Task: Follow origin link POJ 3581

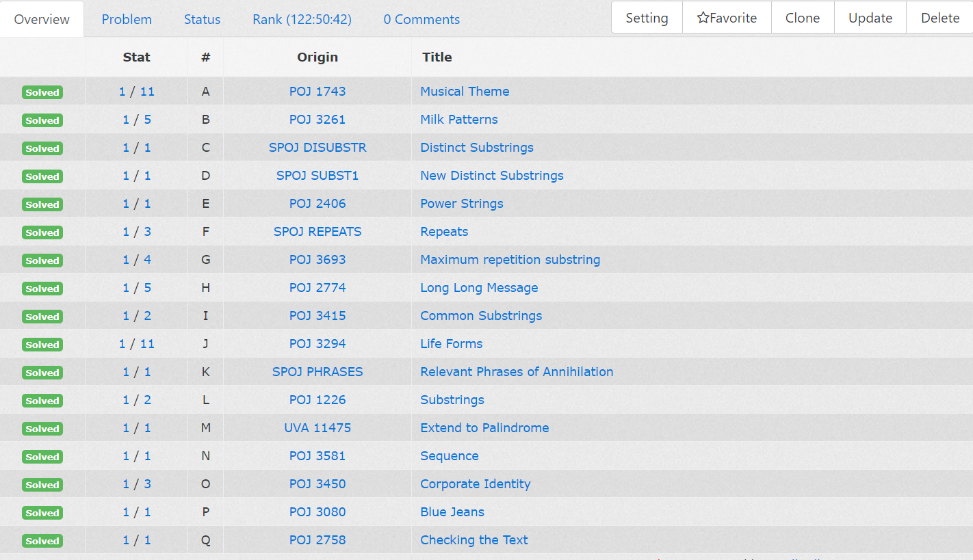Action: click(x=317, y=455)
